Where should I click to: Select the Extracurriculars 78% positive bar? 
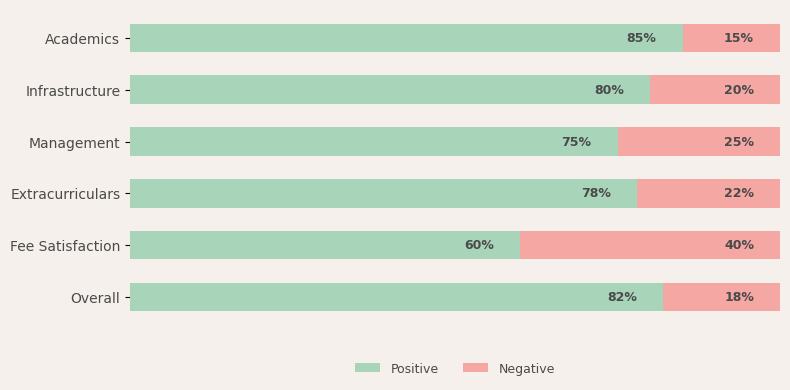[383, 193]
